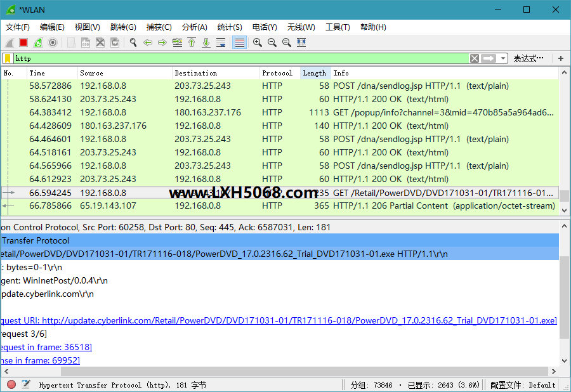Open the 视图(V) menu
The height and width of the screenshot is (392, 571).
(x=88, y=27)
